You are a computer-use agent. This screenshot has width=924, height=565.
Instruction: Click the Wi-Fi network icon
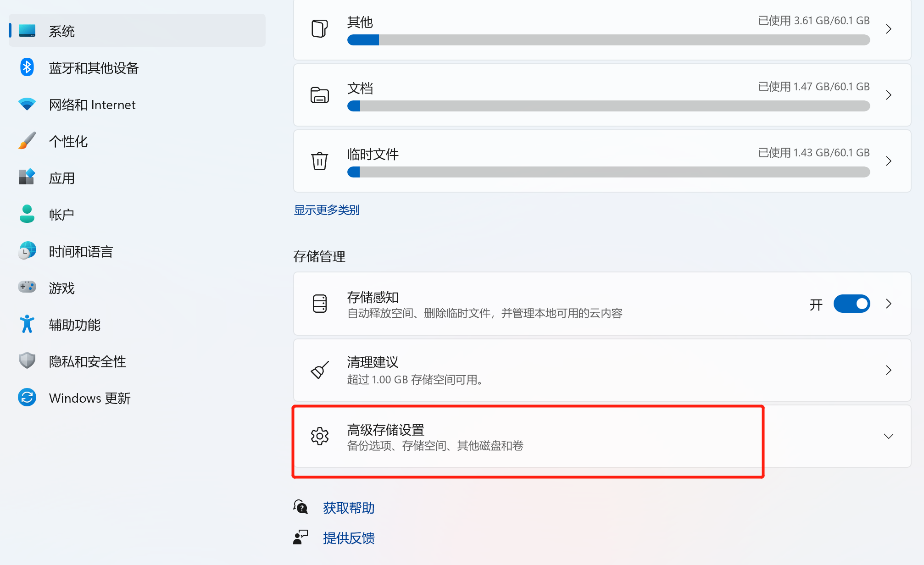click(27, 104)
